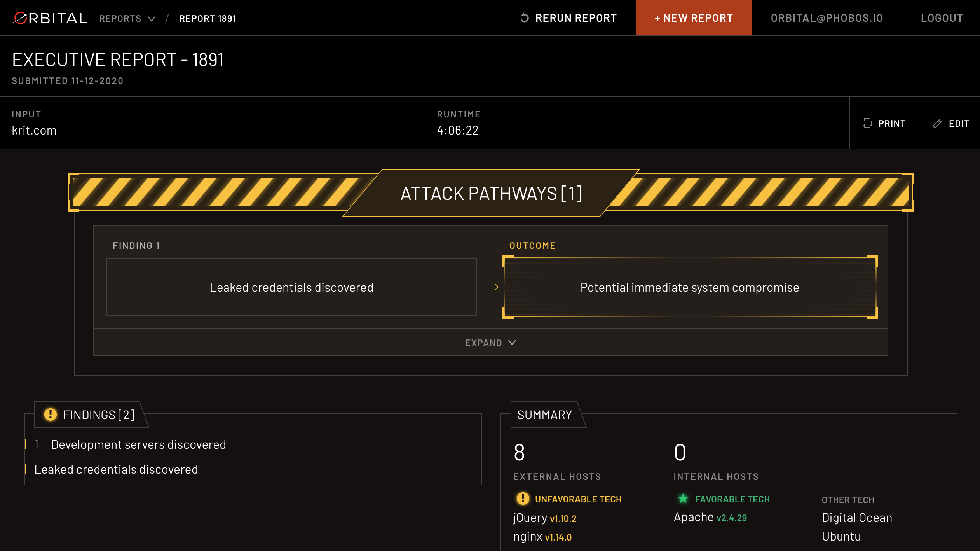
Task: Click the dashed arrow between finding and outcome
Action: point(491,287)
